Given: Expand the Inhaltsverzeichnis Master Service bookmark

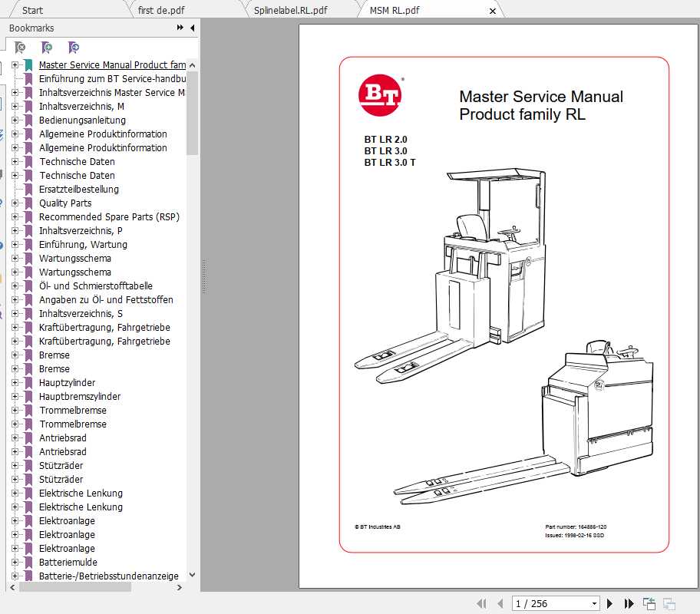Looking at the screenshot, I should coord(15,92).
